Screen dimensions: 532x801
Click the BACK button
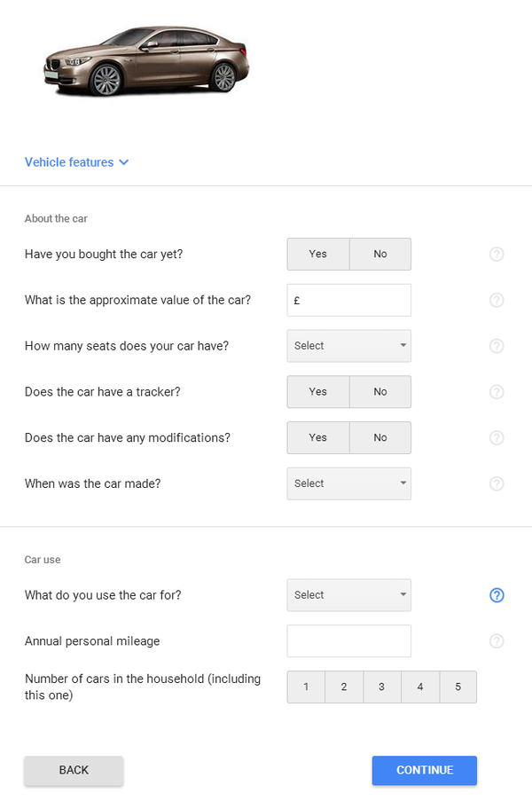[74, 770]
